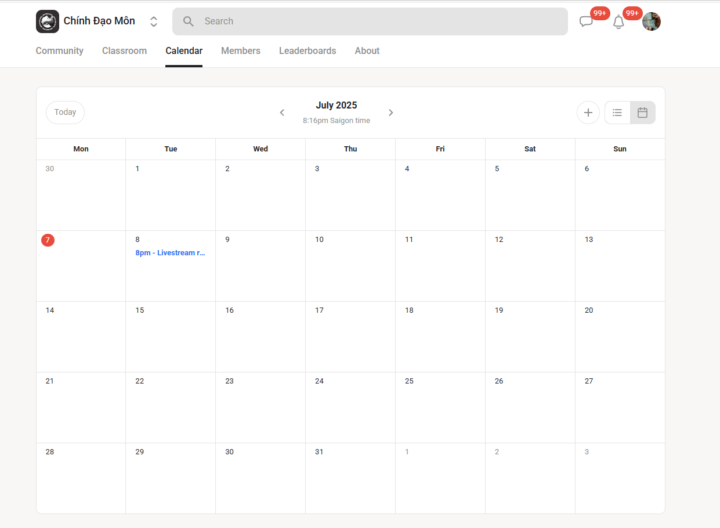Switch to the Community tab
Viewport: 720px width, 528px height.
click(x=60, y=51)
